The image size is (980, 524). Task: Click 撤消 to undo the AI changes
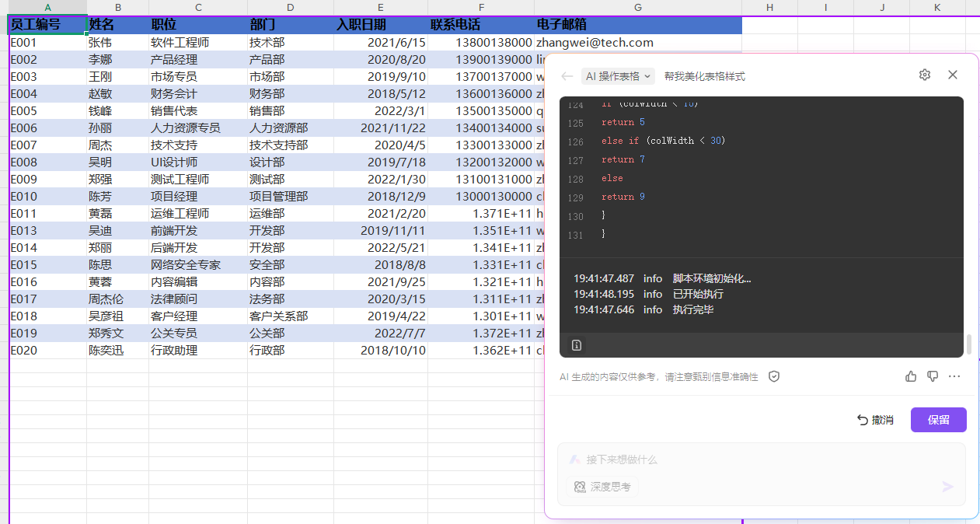click(875, 420)
